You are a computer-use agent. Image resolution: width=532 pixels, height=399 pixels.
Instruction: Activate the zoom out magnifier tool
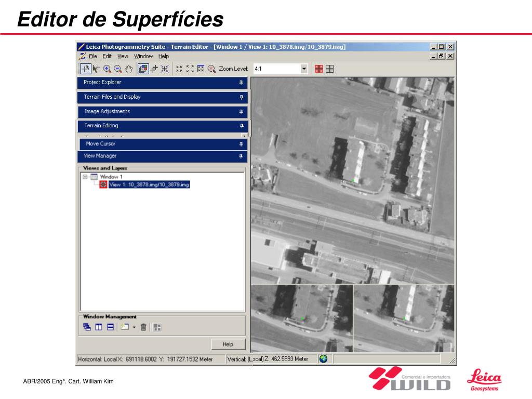[x=118, y=69]
